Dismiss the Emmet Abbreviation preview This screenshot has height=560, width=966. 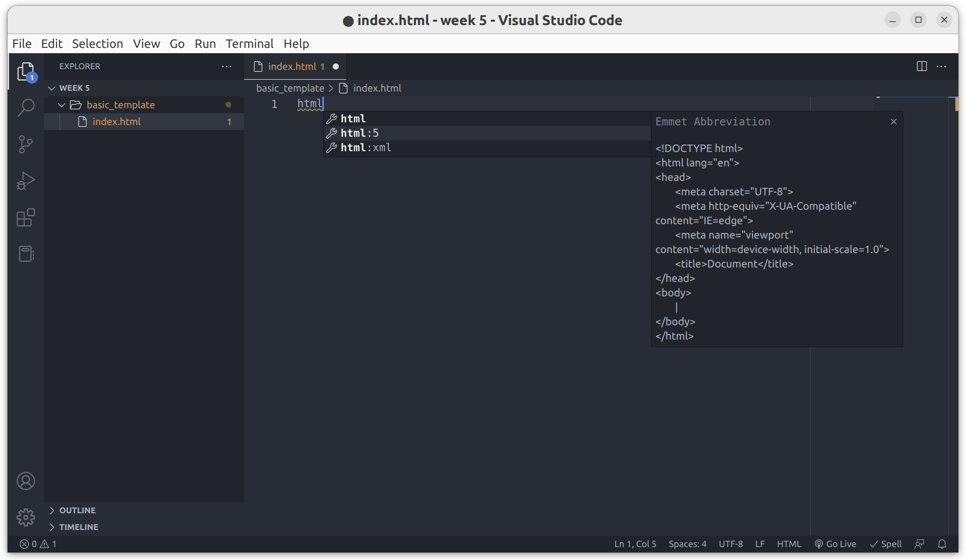tap(893, 122)
